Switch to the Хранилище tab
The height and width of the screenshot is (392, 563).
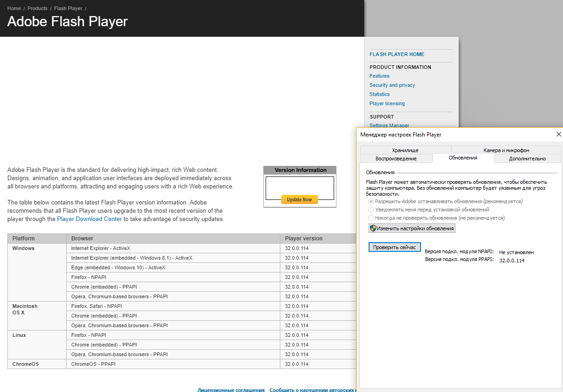pyautogui.click(x=405, y=150)
